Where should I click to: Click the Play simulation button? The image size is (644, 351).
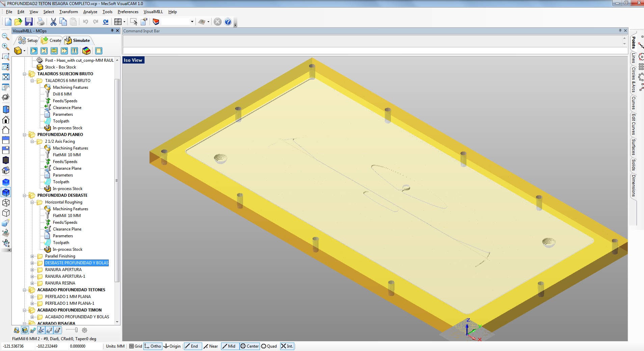[34, 51]
